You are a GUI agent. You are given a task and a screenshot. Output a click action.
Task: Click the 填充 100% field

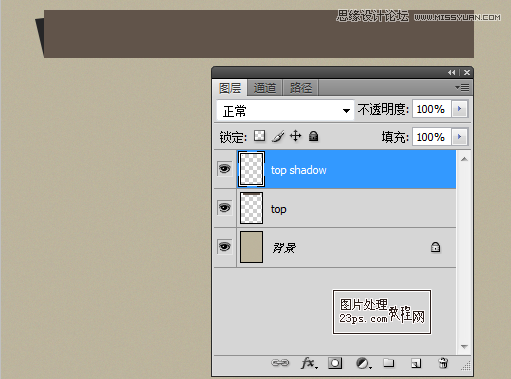point(432,137)
